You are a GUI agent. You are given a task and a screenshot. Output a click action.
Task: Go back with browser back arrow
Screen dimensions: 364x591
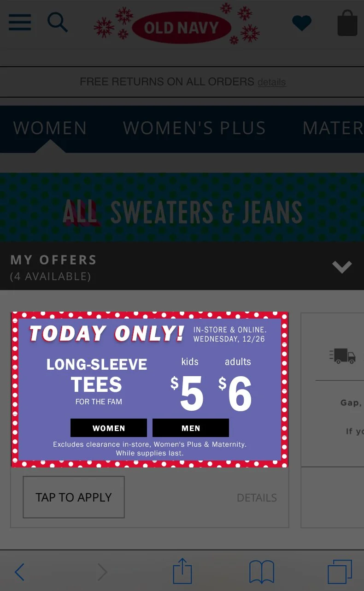pyautogui.click(x=19, y=572)
